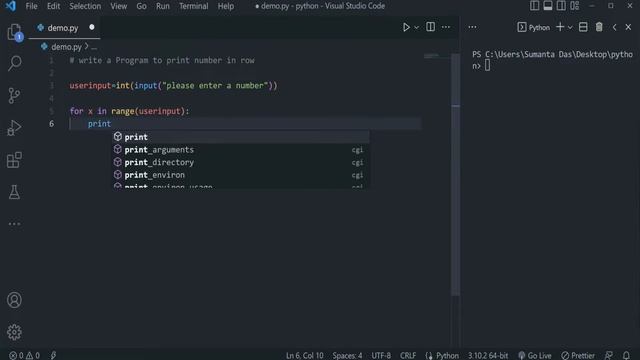This screenshot has width=640, height=360.
Task: Choose the print suggestion in autocomplete
Action: [241, 137]
